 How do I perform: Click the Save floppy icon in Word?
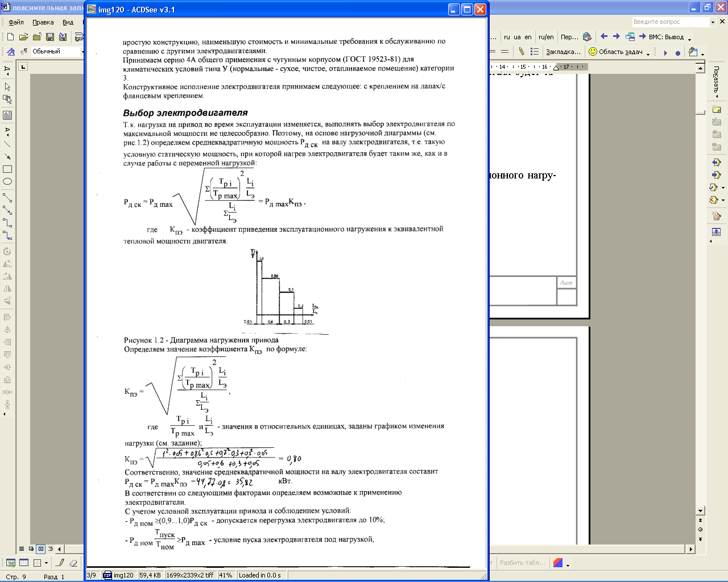[x=50, y=37]
